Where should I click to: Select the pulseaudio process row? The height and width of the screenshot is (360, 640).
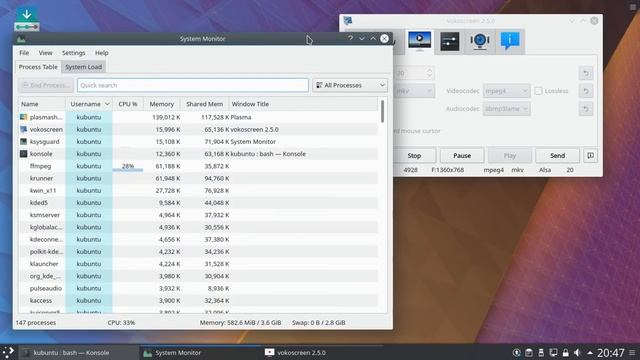[x=198, y=288]
